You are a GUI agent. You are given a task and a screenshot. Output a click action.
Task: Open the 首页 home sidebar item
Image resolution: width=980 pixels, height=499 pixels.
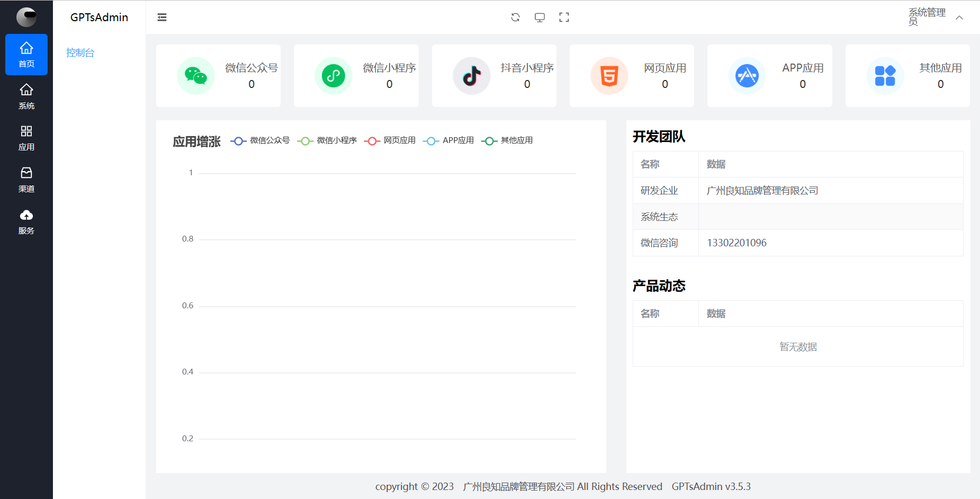click(x=26, y=55)
